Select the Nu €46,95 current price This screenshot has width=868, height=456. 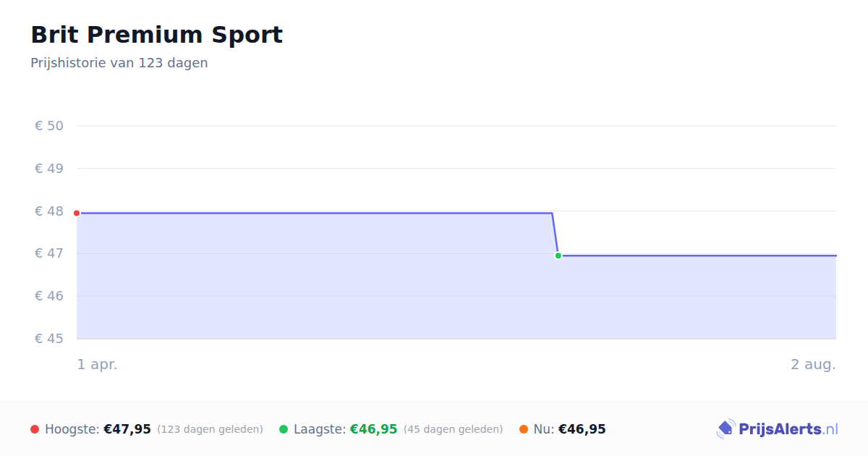tap(582, 429)
